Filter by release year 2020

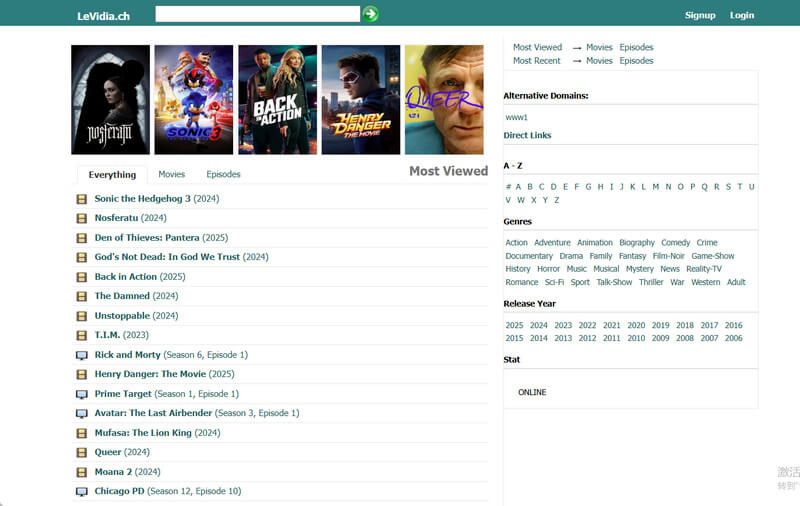[636, 325]
